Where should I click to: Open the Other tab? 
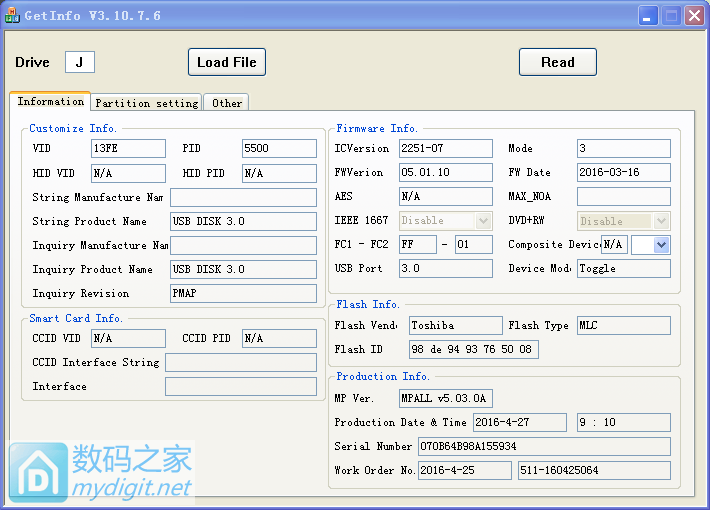click(226, 103)
